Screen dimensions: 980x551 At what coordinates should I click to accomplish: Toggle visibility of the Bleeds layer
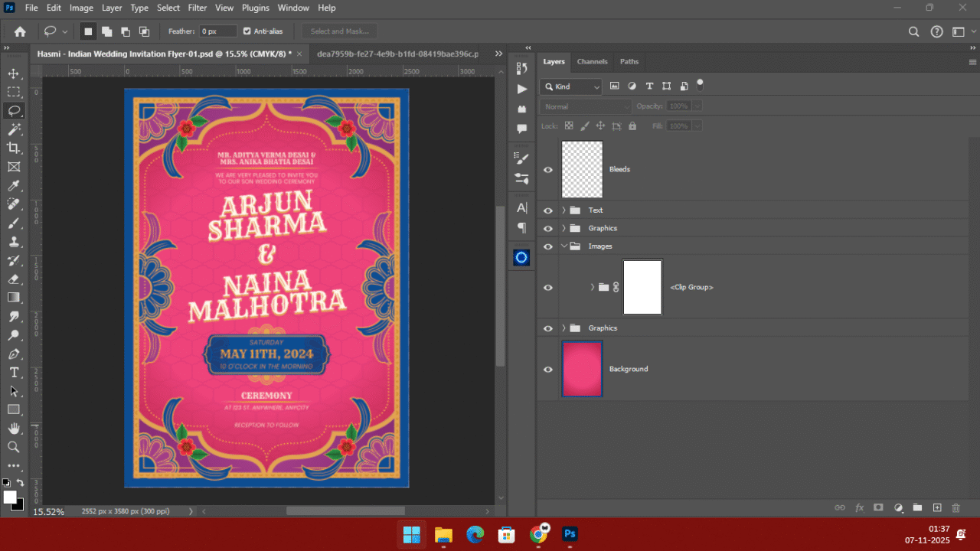click(x=547, y=170)
